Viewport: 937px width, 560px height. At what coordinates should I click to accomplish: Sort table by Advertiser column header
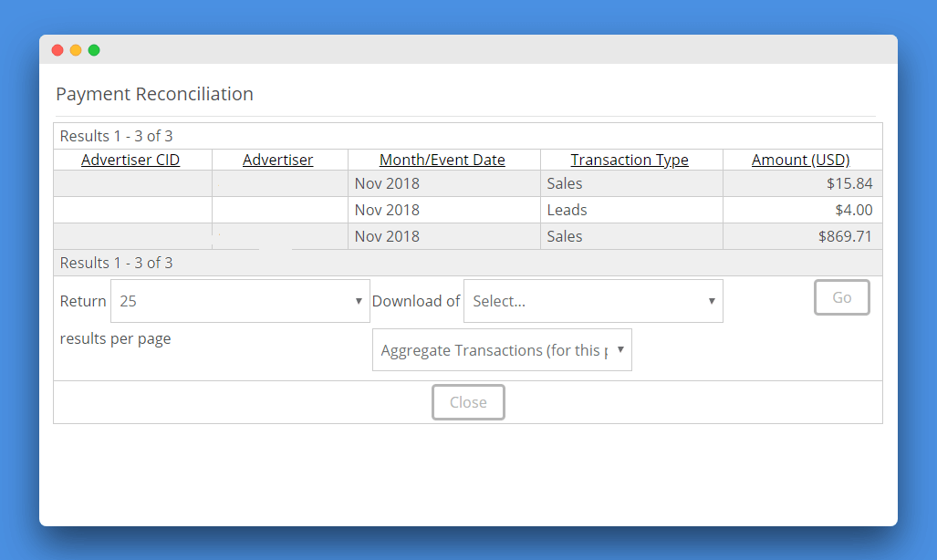point(277,160)
